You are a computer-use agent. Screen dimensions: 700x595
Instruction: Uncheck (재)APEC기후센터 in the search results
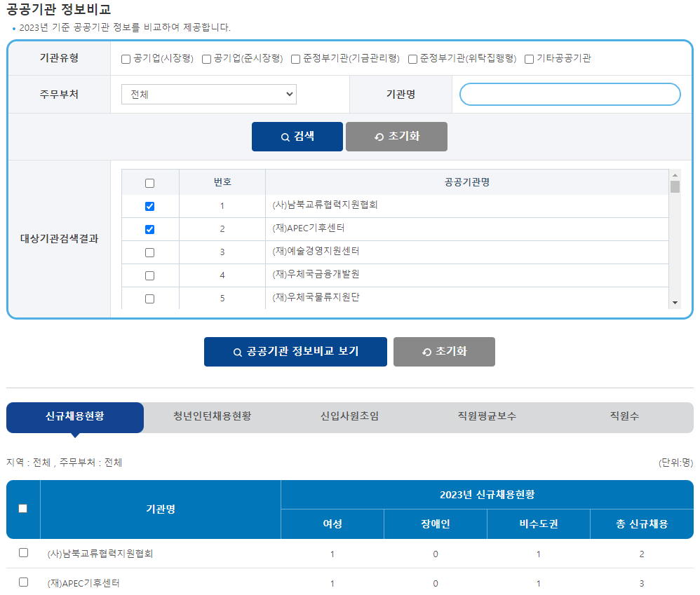click(x=149, y=228)
